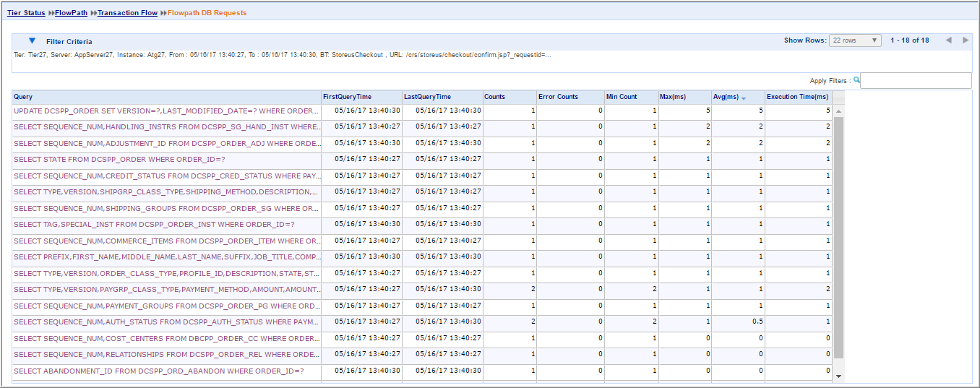Open the UPDATE DCSPP_ORDER query row

[166, 111]
